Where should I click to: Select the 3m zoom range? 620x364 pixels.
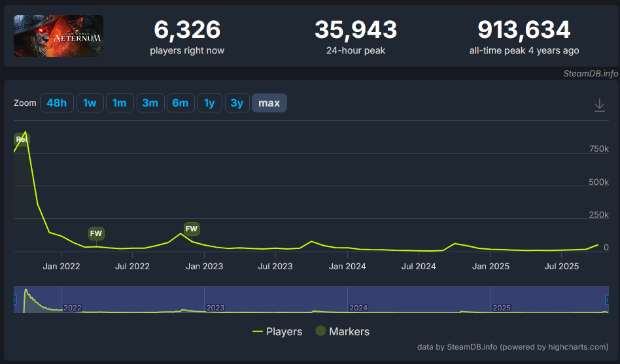(150, 103)
